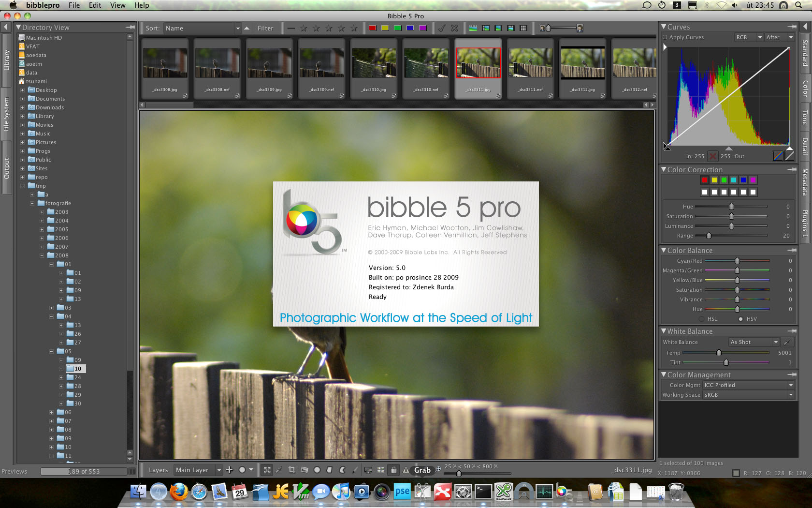Filter by blue color label in toolbar
The width and height of the screenshot is (812, 508).
(410, 28)
